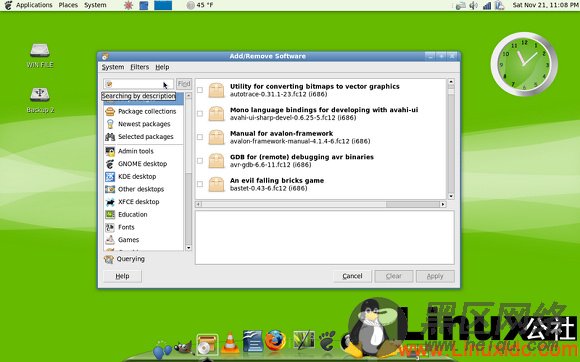Tick the avahi-ui-sharp-devel package checkbox
Screen dimensions: 580x362
[x=200, y=114]
